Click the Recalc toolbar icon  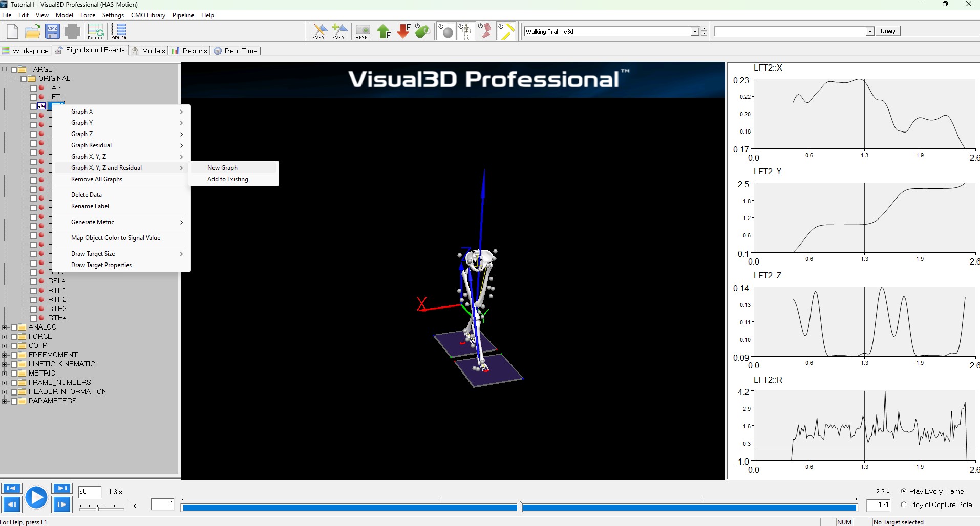96,31
